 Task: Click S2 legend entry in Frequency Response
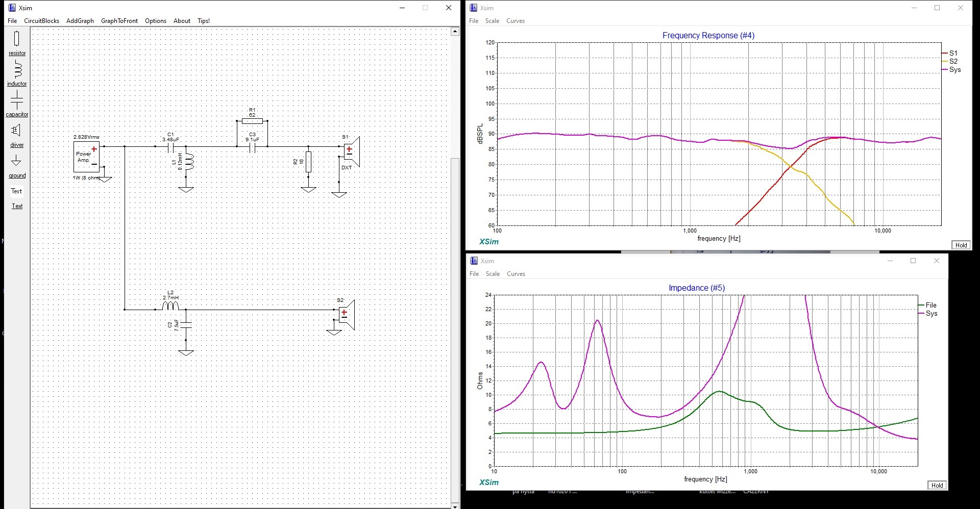950,61
